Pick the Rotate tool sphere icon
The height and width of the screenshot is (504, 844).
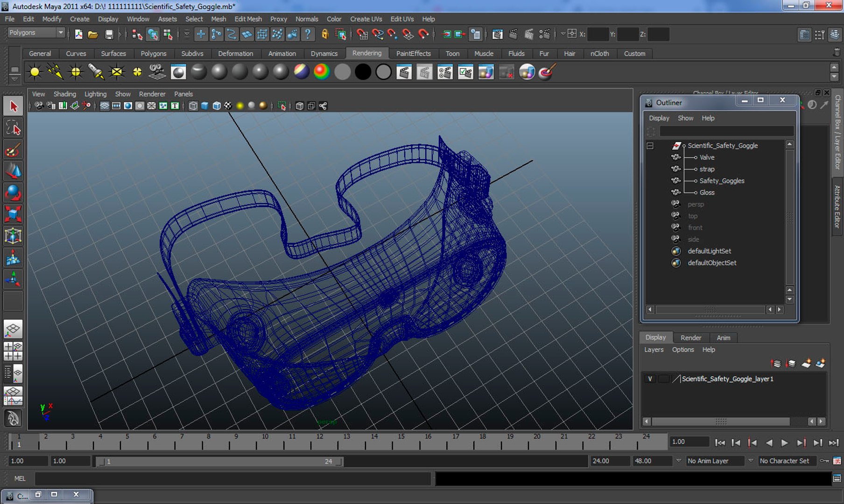(13, 193)
